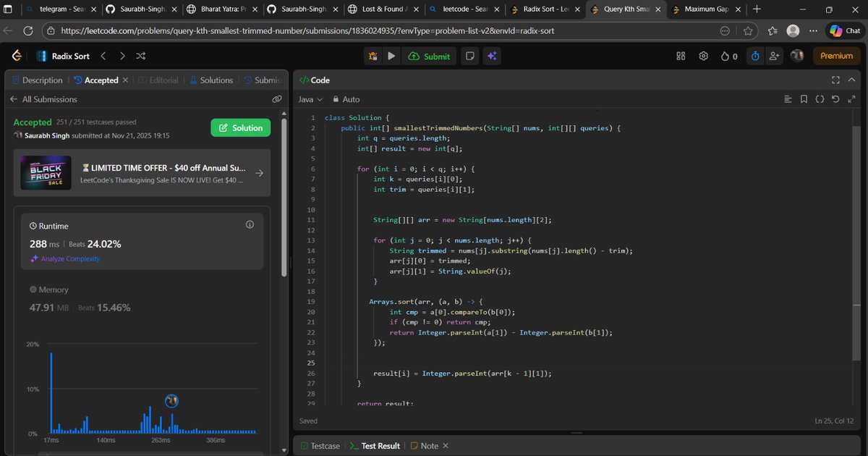Click the tallest bar in runtime chart
The height and width of the screenshot is (456, 868).
(51, 392)
